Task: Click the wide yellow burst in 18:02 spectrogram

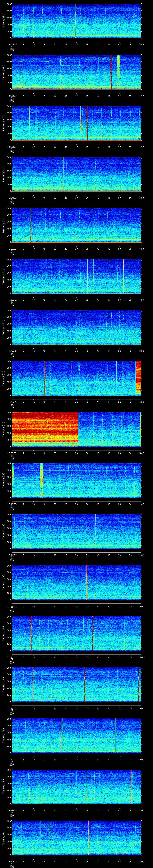Action: pyautogui.click(x=118, y=71)
